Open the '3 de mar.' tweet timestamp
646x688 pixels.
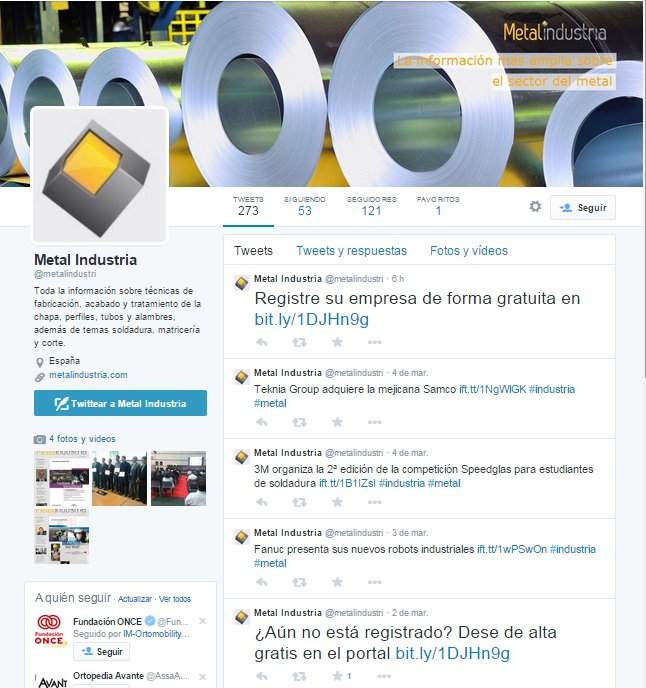coord(410,533)
